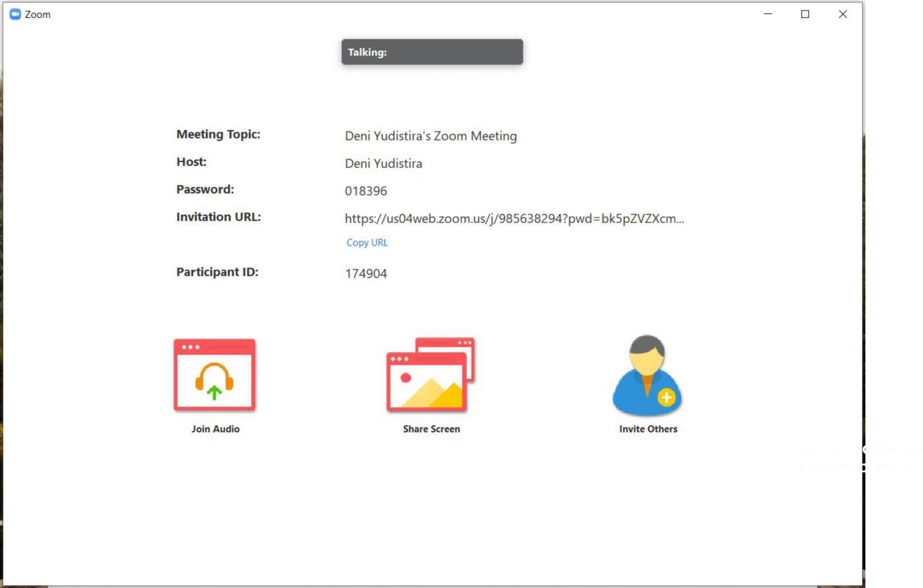923x588 pixels.
Task: Click the Host label
Action: (191, 162)
